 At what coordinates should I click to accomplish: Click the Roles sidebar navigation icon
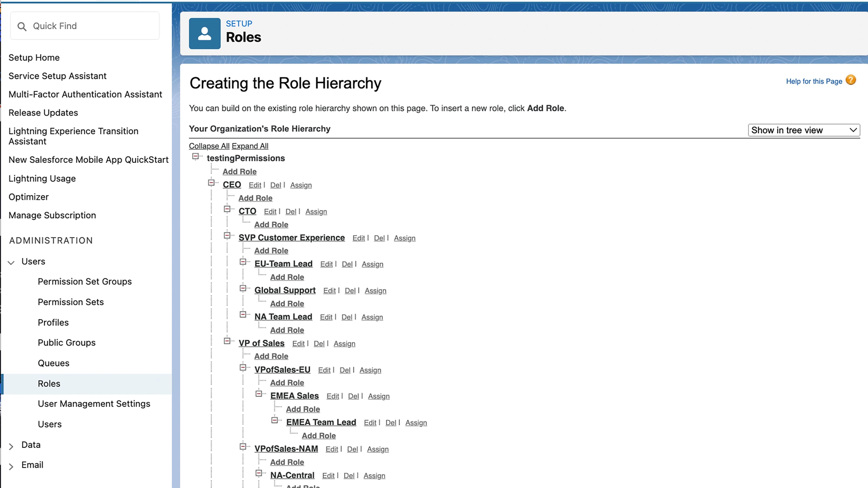[49, 383]
